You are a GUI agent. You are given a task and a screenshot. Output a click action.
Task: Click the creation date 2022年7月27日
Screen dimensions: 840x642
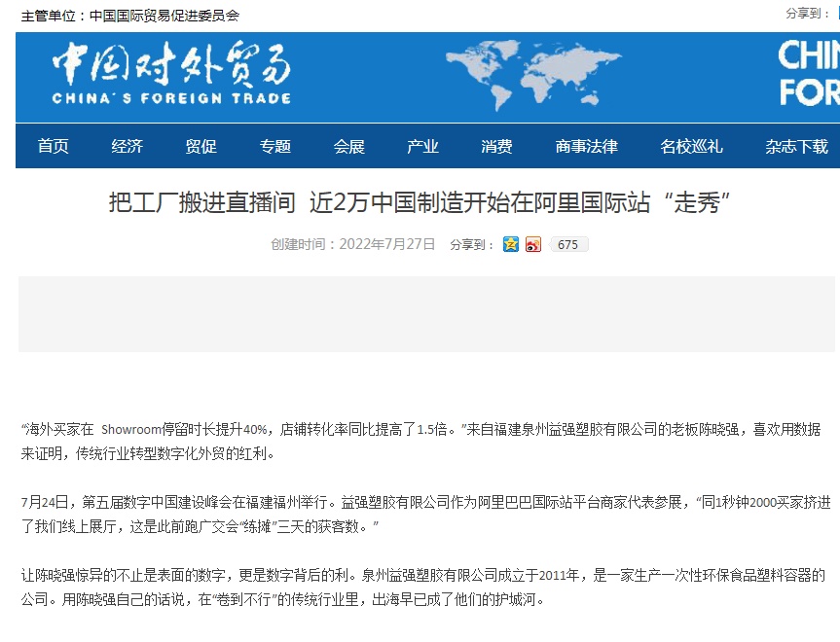[386, 244]
